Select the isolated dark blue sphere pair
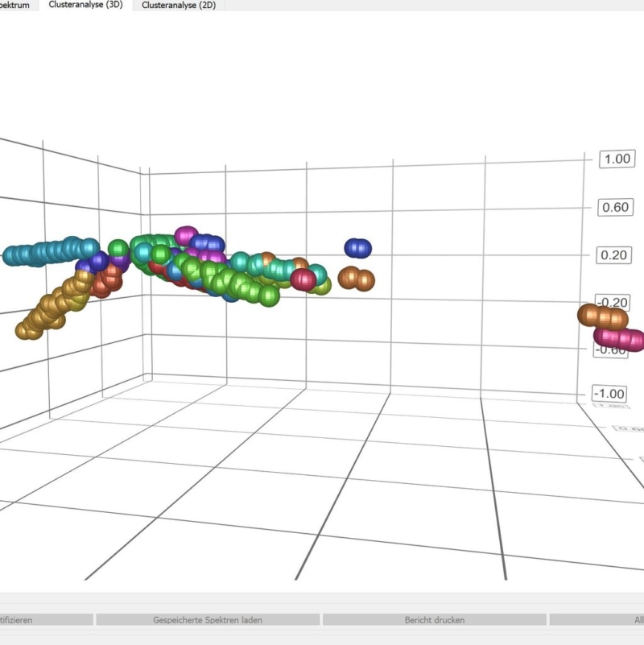644x645 pixels. (x=358, y=249)
